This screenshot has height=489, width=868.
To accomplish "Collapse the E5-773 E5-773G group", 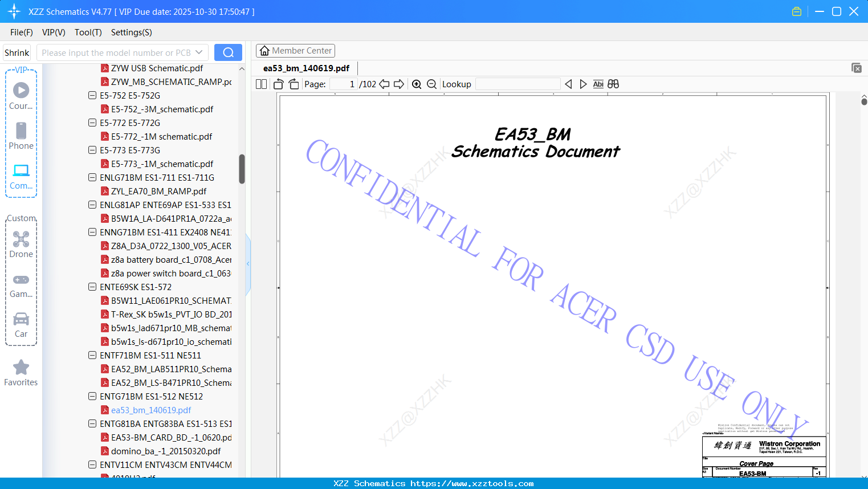I will pyautogui.click(x=92, y=150).
